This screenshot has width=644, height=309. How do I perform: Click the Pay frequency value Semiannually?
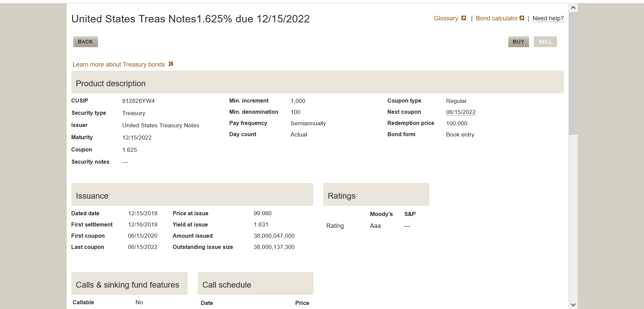[x=308, y=123]
